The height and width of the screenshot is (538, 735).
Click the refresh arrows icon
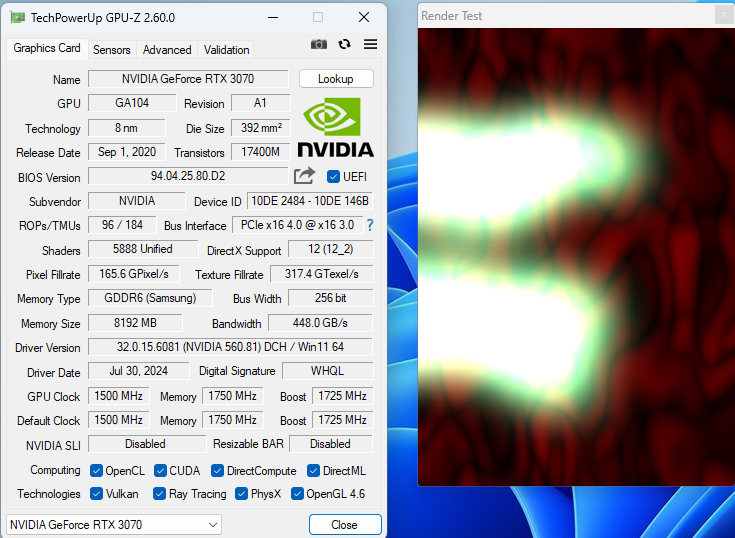(345, 44)
